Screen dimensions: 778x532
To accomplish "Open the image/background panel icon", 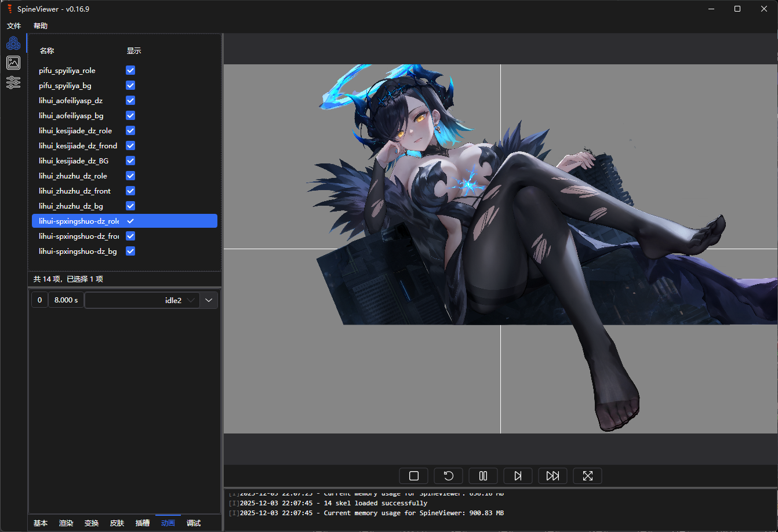I will click(x=13, y=63).
